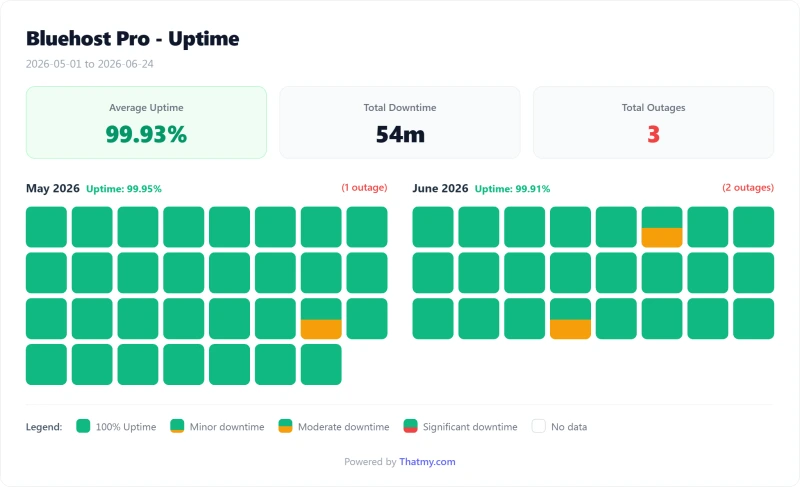
Task: Select the first day square of May 2026
Action: click(x=46, y=227)
